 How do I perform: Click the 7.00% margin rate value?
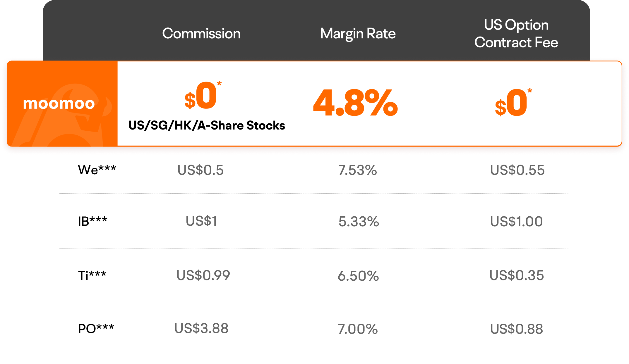tap(358, 329)
